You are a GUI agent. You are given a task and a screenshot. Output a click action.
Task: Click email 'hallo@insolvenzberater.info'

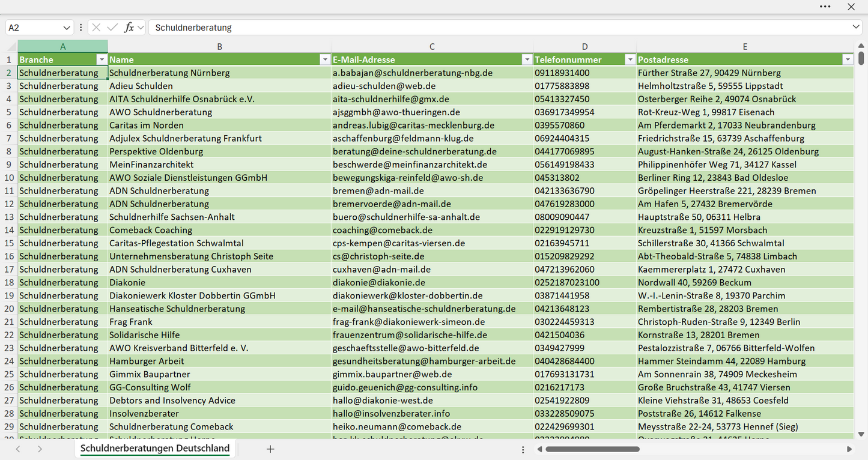pyautogui.click(x=432, y=414)
